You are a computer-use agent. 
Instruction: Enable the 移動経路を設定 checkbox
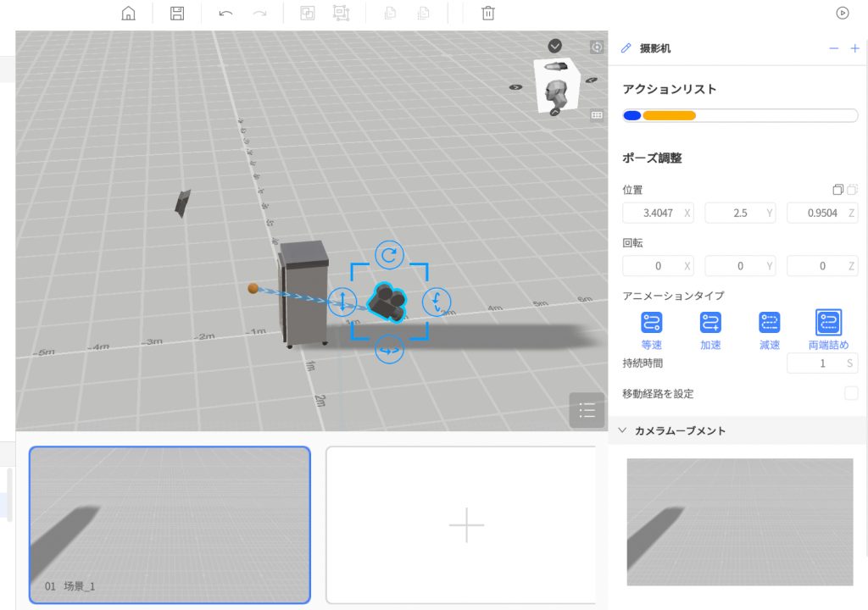851,393
